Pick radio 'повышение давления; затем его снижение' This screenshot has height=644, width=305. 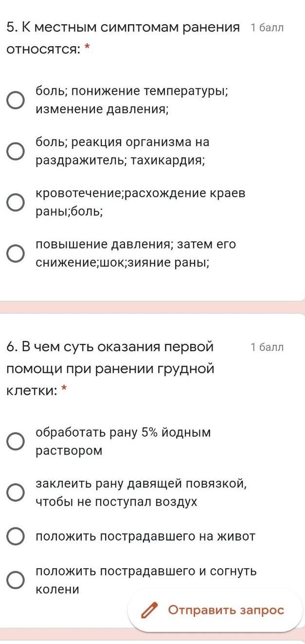[x=16, y=254]
